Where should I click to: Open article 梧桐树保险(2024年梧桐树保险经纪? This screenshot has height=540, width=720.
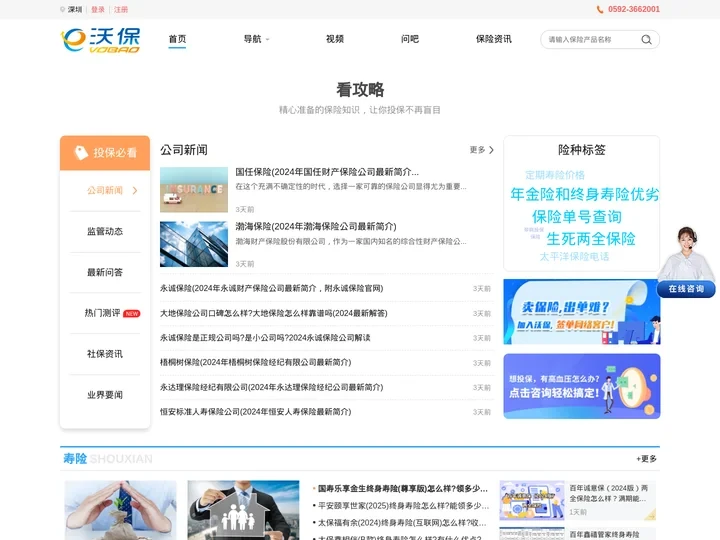coord(255,362)
